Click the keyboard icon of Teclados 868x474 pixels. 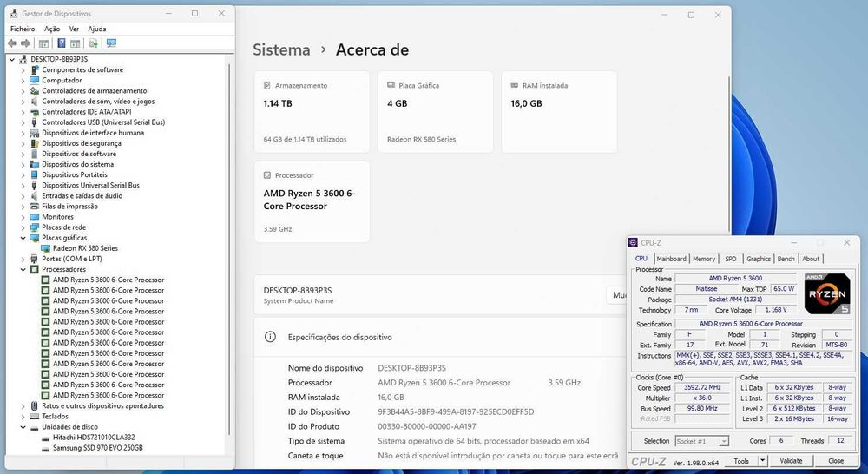point(35,417)
